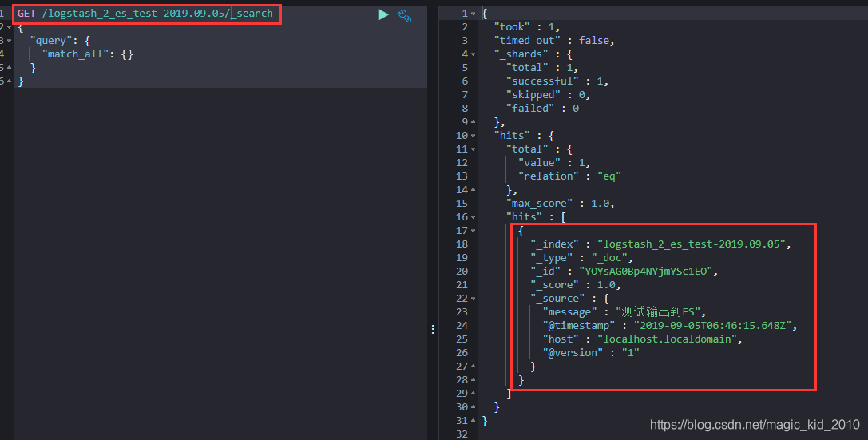The image size is (868, 440).
Task: Collapse hits "total" object at line 11
Action: tap(474, 149)
